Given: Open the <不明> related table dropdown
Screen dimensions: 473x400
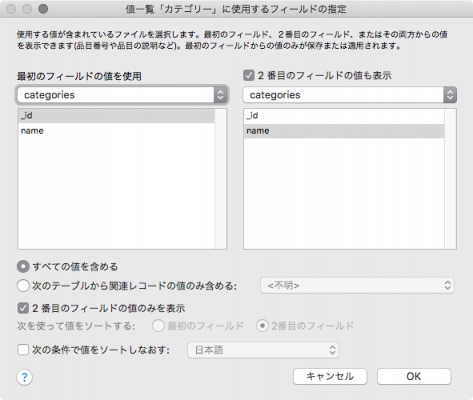Looking at the screenshot, I should pyautogui.click(x=357, y=286).
